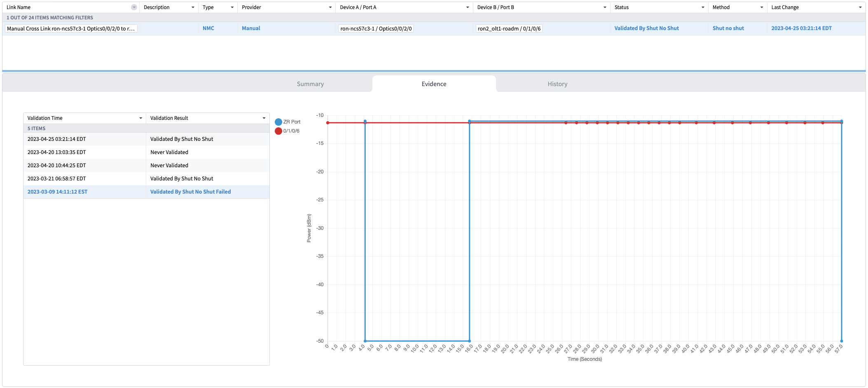Click blue data point at 57s, -50 dBm
Image resolution: width=868 pixels, height=388 pixels.
(842, 341)
